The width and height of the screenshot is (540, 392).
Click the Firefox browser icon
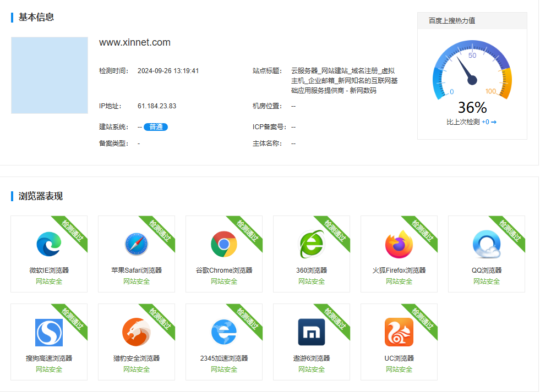tap(399, 244)
